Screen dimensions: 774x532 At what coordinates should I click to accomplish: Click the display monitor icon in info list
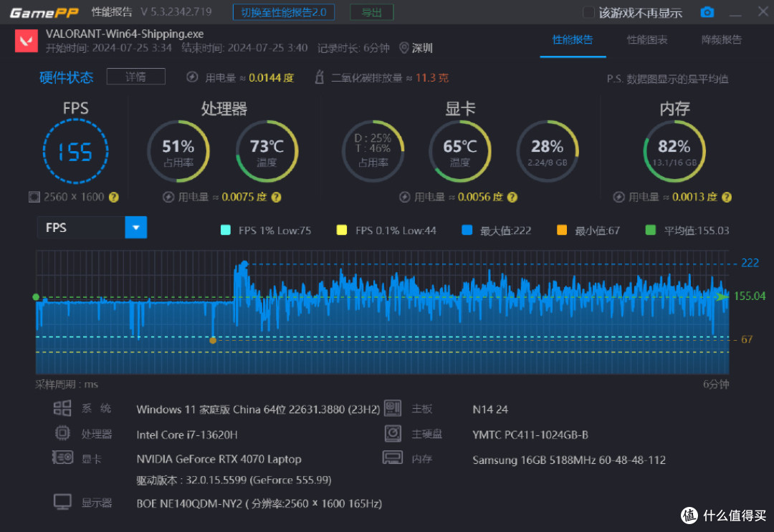[x=62, y=502]
